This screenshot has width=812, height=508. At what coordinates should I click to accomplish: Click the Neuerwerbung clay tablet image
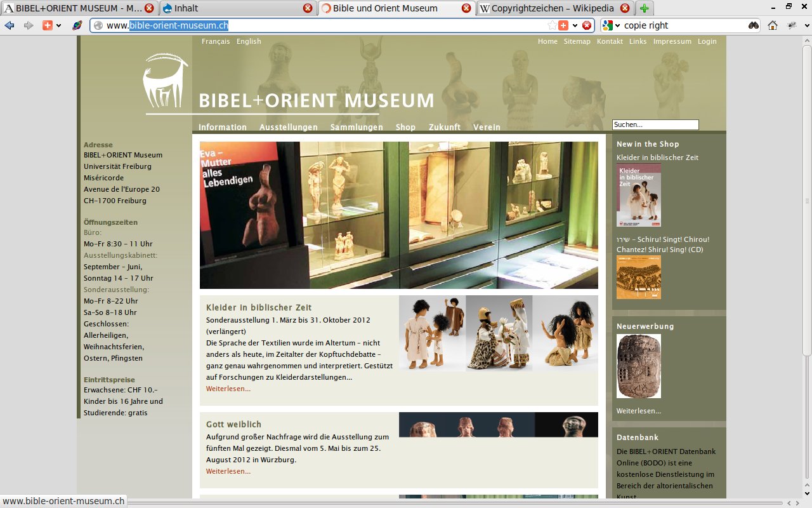[639, 366]
